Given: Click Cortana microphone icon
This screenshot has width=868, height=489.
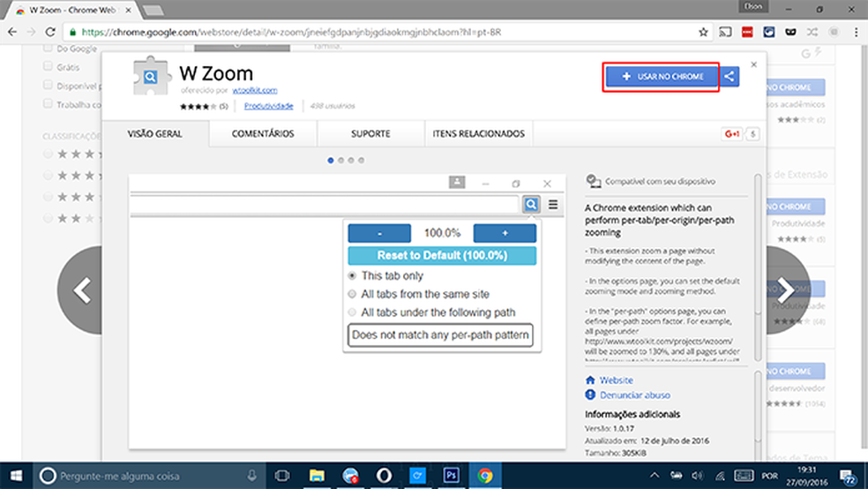Looking at the screenshot, I should pyautogui.click(x=252, y=476).
